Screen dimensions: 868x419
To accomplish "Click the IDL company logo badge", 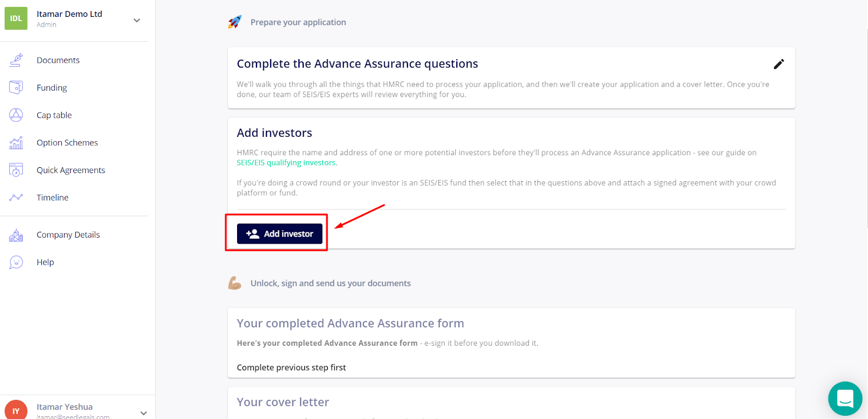I will (x=16, y=18).
